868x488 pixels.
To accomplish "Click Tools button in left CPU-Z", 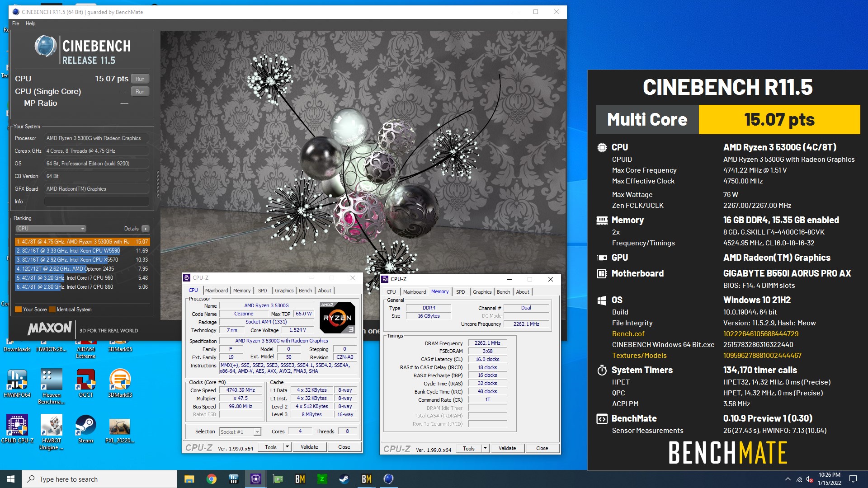I will tap(271, 447).
